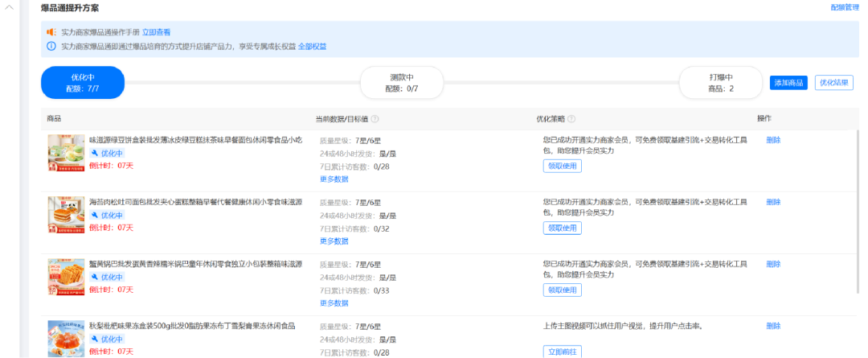The width and height of the screenshot is (868, 358).
Task: Expand 更多数据 for the crab roe rice crust
Action: tap(334, 303)
